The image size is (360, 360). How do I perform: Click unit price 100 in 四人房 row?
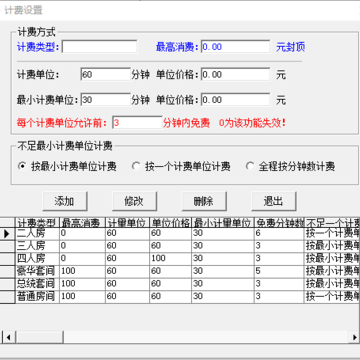pos(170,259)
